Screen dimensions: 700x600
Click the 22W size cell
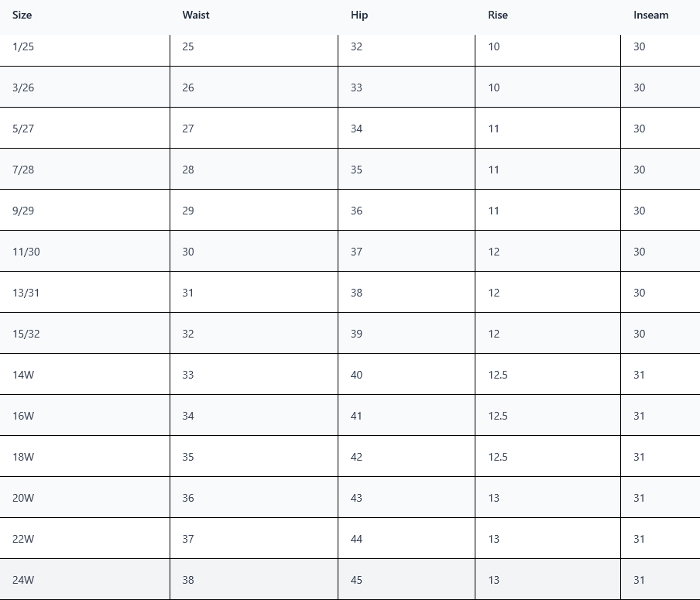point(84,540)
